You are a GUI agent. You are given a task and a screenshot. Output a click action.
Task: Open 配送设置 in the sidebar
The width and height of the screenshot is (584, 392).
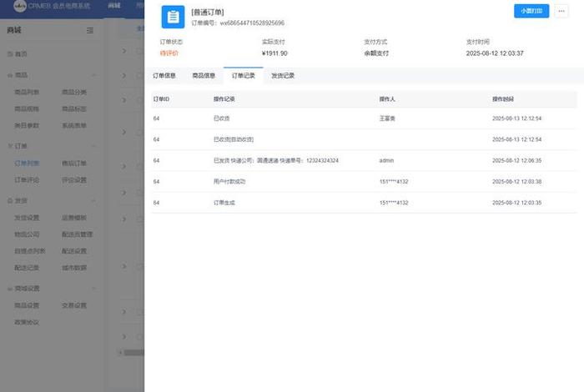click(x=74, y=251)
